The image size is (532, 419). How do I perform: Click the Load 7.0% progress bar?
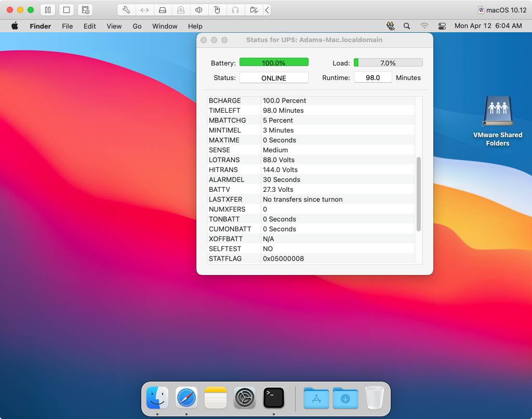tap(388, 62)
